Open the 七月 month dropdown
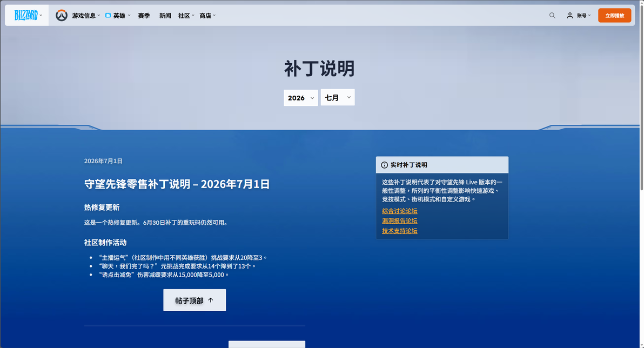This screenshot has width=644, height=348. pyautogui.click(x=338, y=97)
